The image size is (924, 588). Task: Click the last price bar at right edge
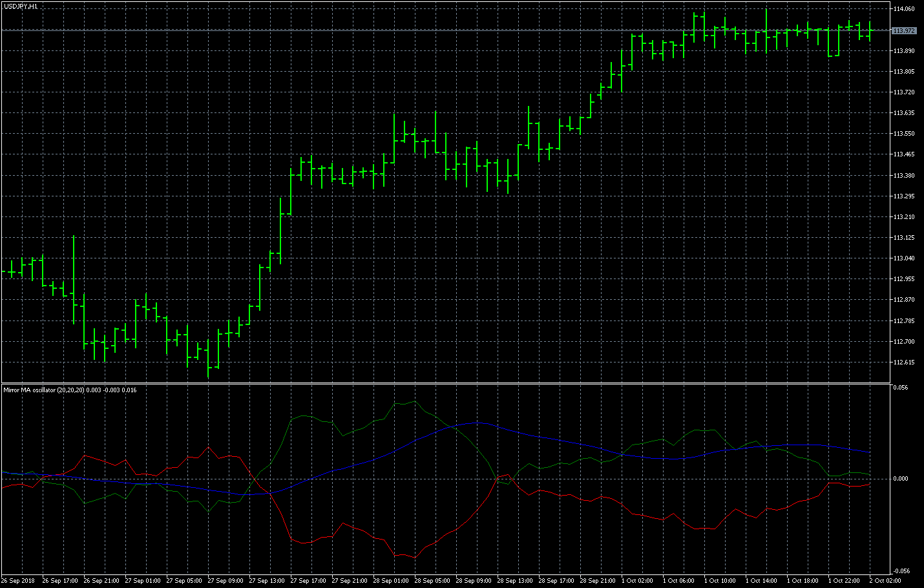pos(870,32)
